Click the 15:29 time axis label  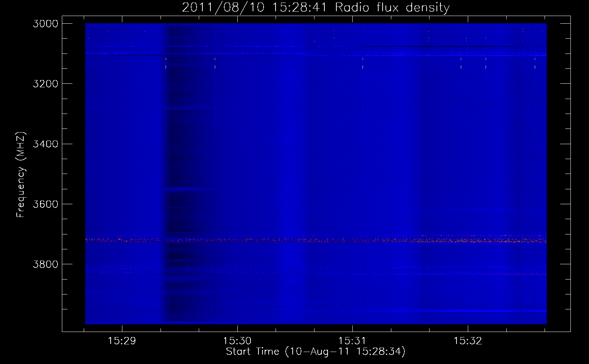(x=122, y=341)
